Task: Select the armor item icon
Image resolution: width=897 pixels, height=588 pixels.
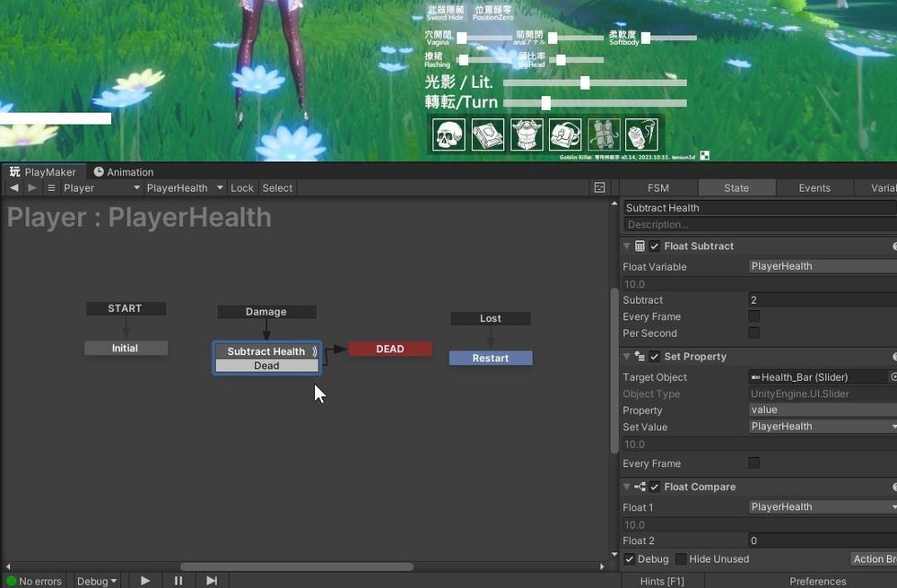Action: (525, 133)
